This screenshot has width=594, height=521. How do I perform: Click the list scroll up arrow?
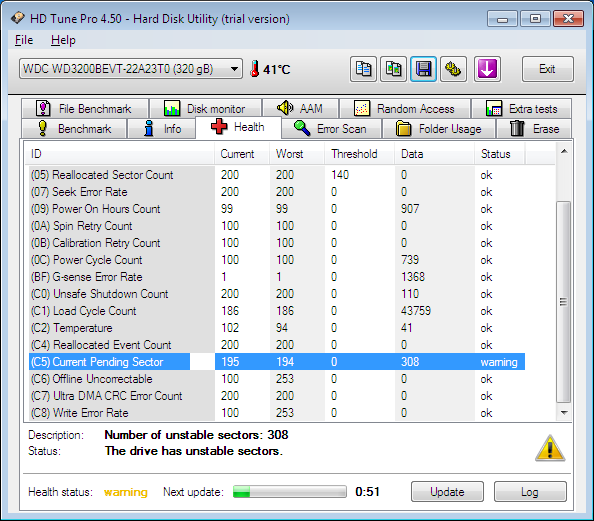point(564,152)
